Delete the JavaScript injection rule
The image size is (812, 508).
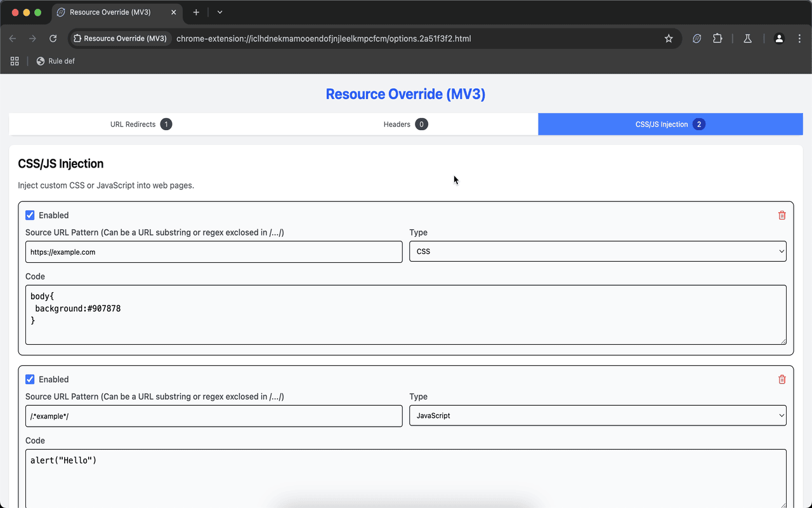[782, 379]
